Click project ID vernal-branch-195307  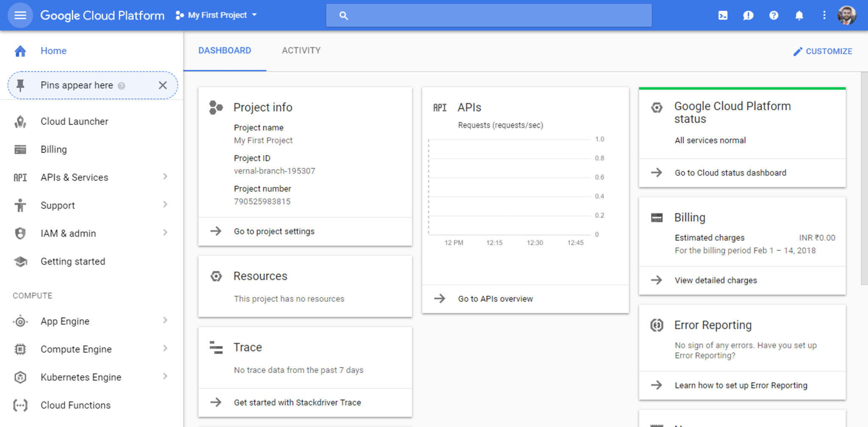(275, 171)
